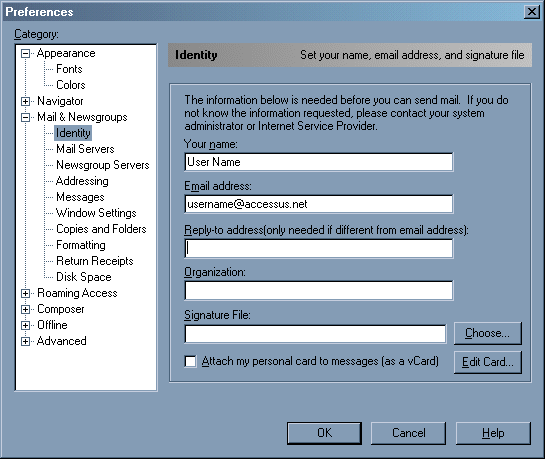545x459 pixels.
Task: Select Offline label in tree
Action: (x=52, y=325)
